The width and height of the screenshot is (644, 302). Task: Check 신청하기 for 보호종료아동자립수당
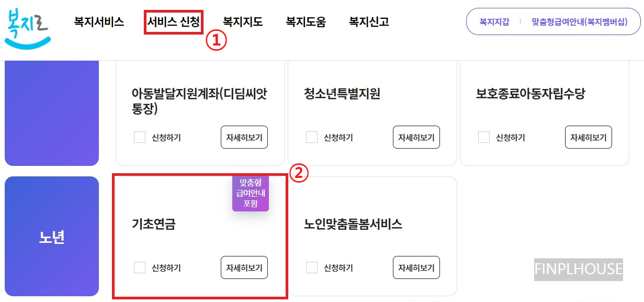(483, 137)
